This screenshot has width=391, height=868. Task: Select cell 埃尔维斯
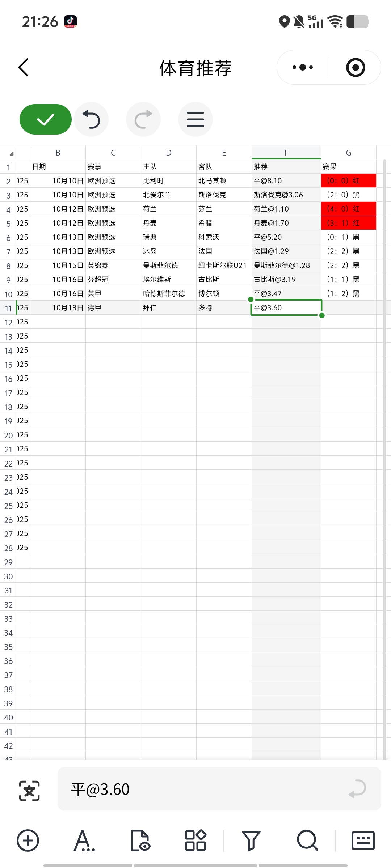click(x=169, y=280)
